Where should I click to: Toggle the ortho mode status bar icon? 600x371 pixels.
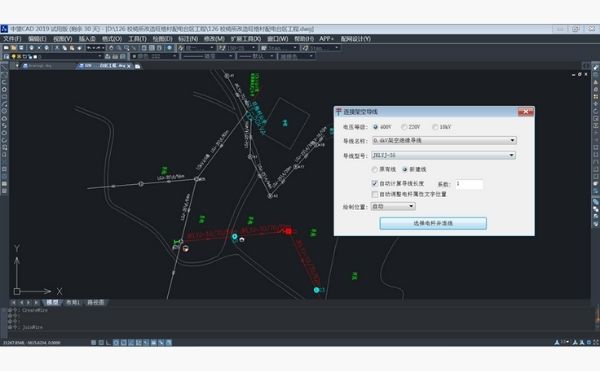click(108, 342)
